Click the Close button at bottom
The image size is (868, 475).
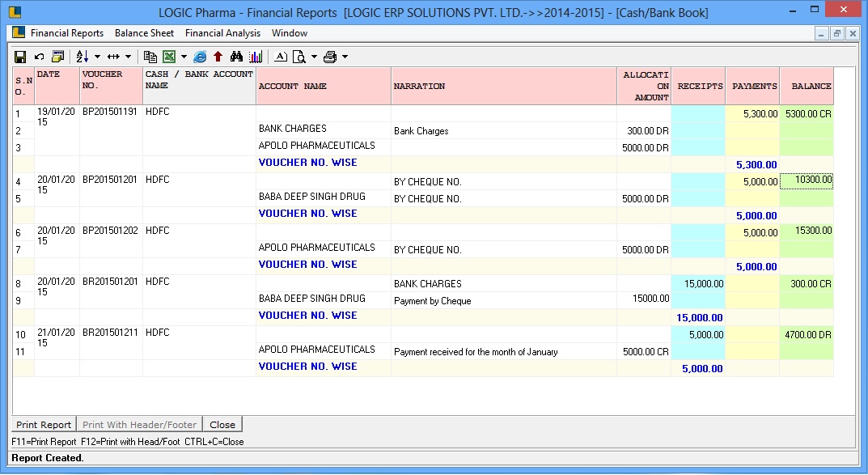[222, 425]
